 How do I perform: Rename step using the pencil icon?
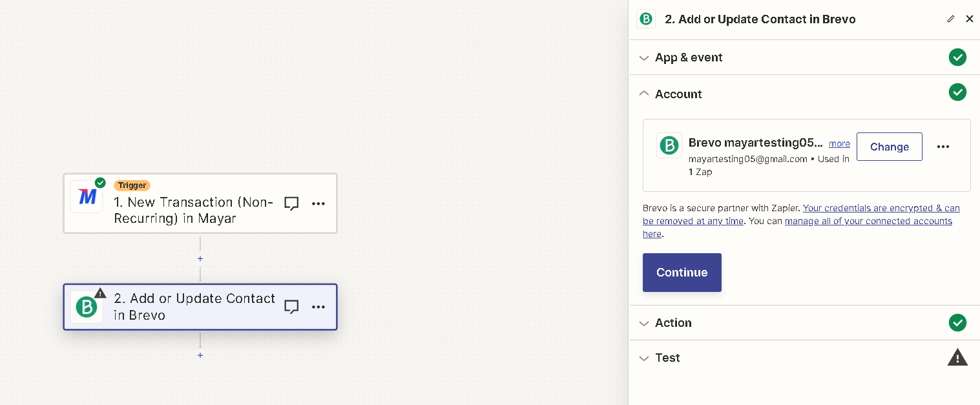coord(951,19)
